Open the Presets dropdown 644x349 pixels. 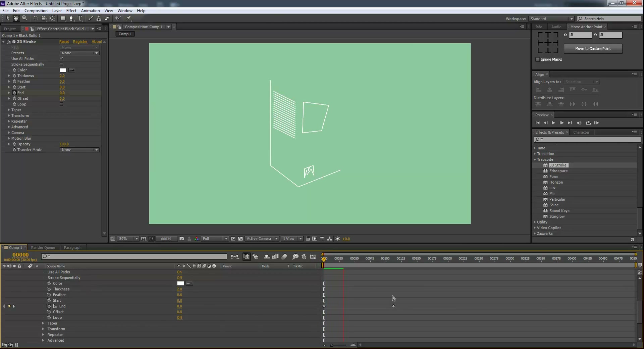tap(80, 53)
